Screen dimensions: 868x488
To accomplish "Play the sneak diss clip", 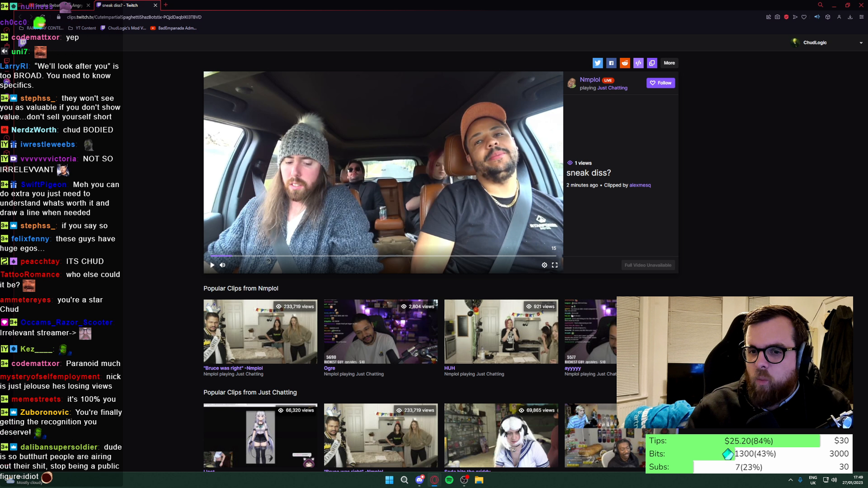I will [212, 265].
